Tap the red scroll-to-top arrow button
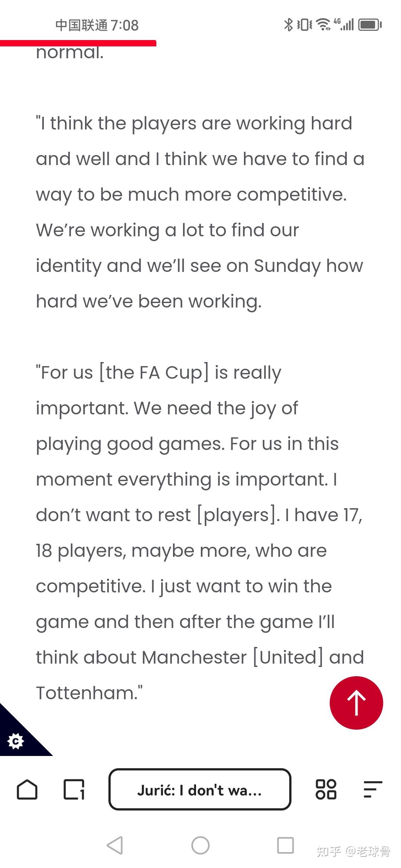This screenshot has width=401, height=868. pos(356,703)
